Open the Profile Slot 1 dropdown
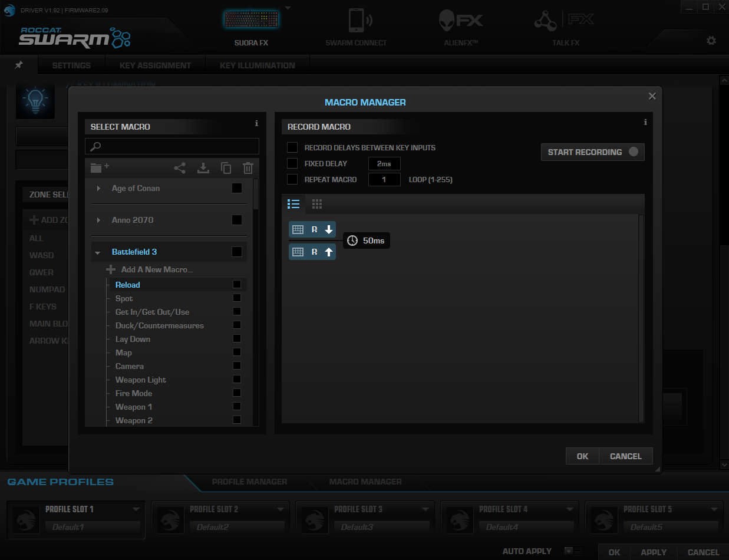 136,509
